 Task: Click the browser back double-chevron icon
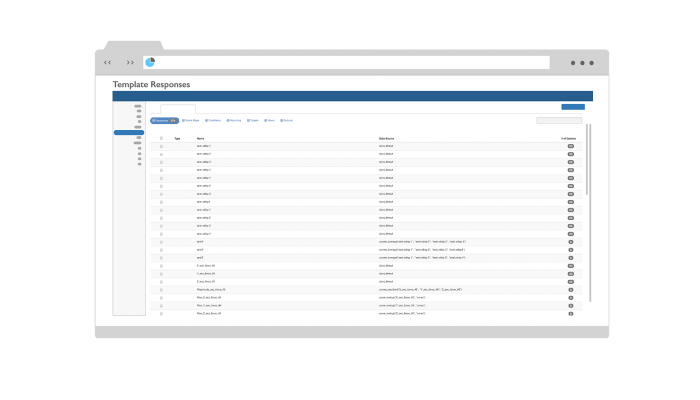108,62
